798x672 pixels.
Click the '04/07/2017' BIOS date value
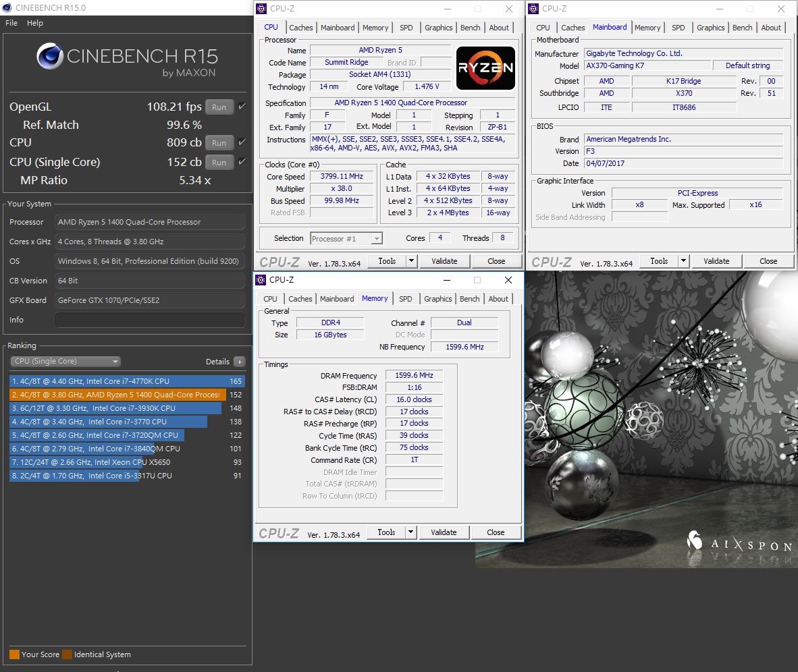coord(683,163)
